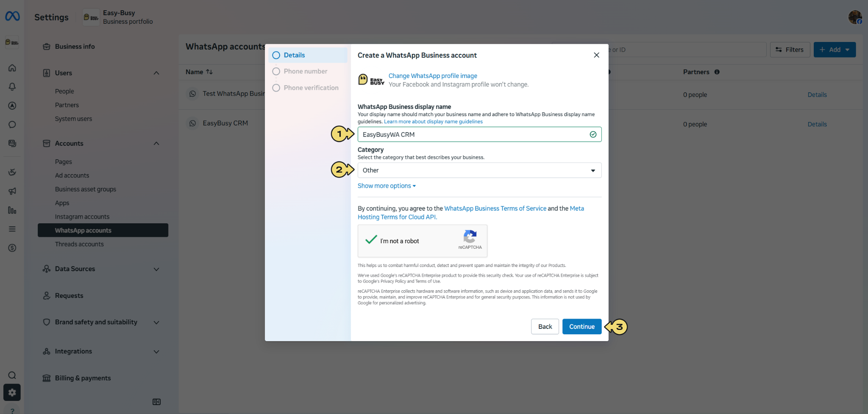
Task: Click the help question mark icon
Action: pos(12,411)
